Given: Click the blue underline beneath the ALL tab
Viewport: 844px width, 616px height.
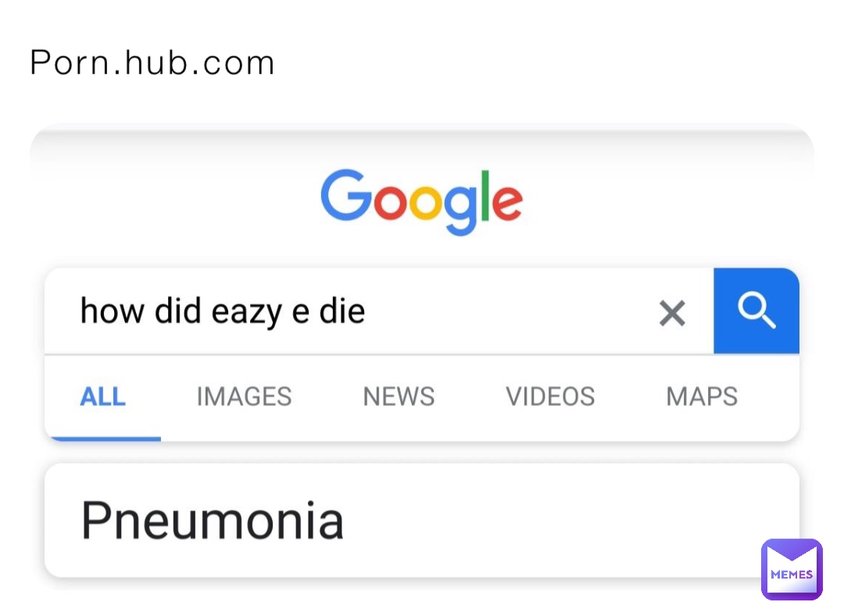Looking at the screenshot, I should (x=102, y=439).
